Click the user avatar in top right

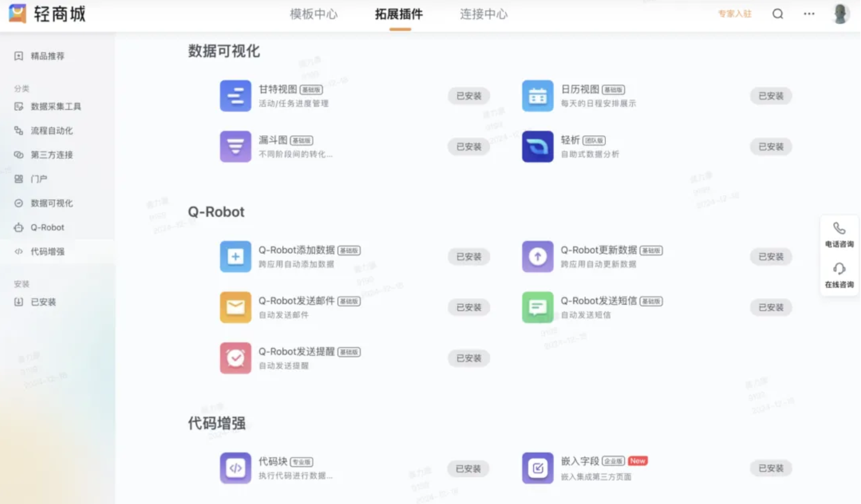click(840, 14)
